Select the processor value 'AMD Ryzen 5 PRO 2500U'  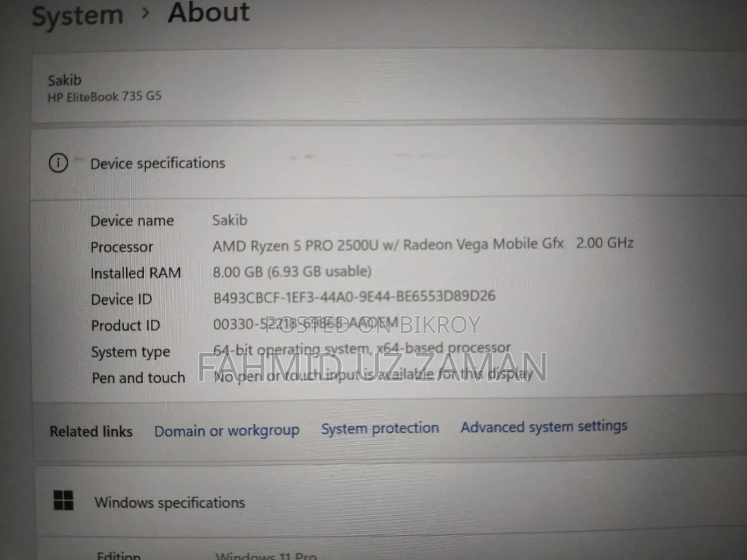(296, 245)
